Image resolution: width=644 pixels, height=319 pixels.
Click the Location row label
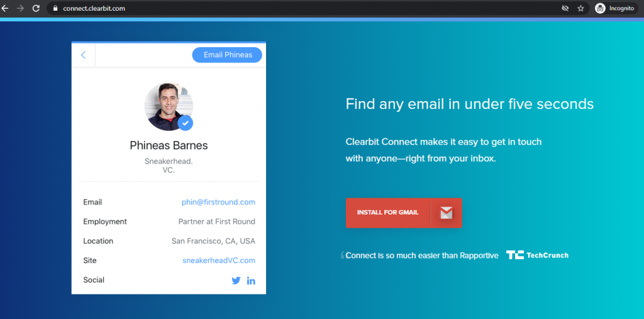click(98, 242)
